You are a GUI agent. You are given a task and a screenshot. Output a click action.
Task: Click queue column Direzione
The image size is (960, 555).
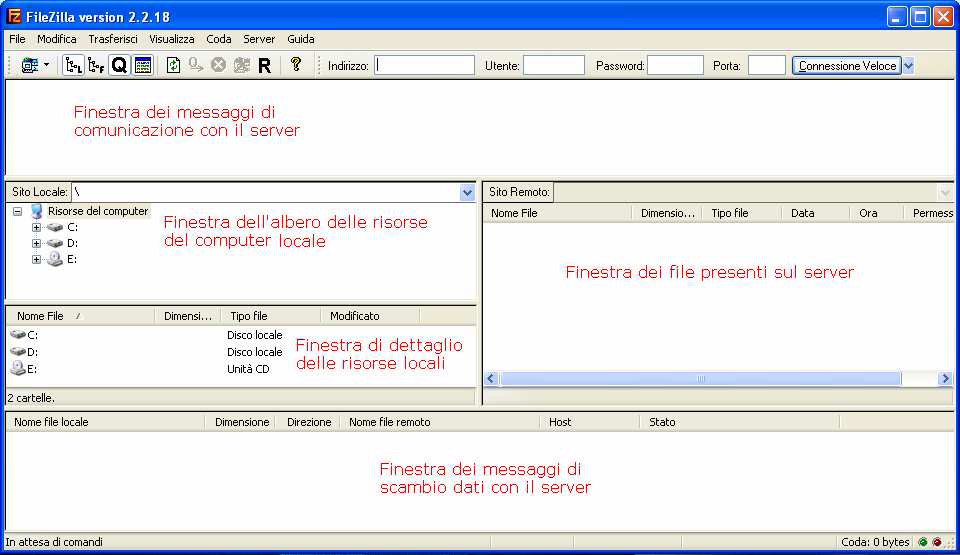309,422
